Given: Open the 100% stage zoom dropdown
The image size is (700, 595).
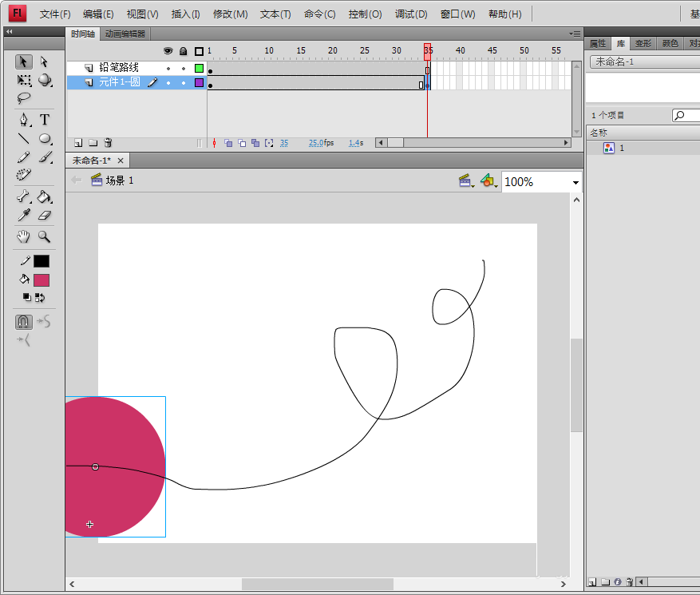Looking at the screenshot, I should click(575, 182).
